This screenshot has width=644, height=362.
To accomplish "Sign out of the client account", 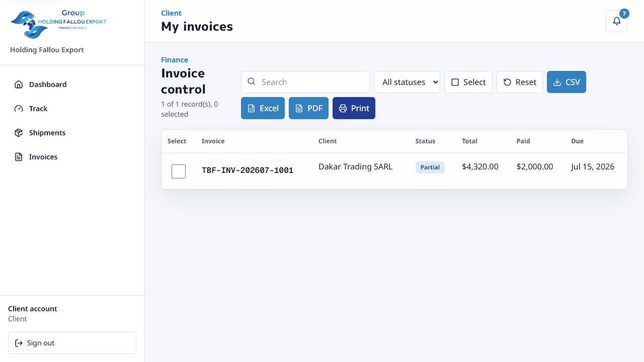I will [72, 343].
